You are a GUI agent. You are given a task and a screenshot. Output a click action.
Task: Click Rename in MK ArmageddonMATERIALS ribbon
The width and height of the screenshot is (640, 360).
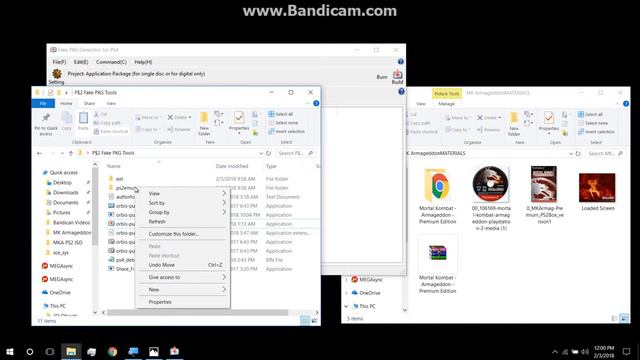[x=489, y=130]
